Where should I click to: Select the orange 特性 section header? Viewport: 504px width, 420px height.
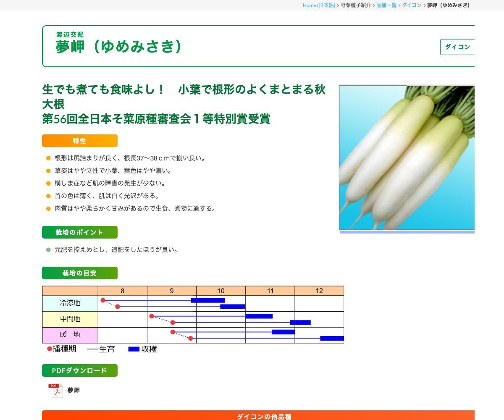80,141
